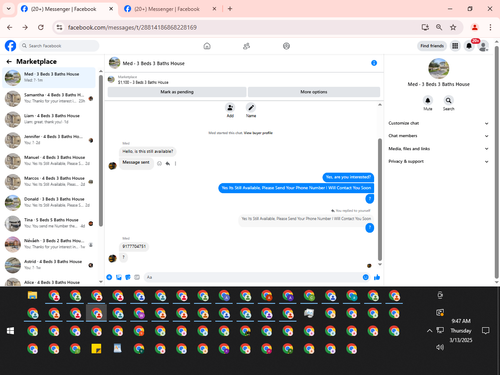500x375 pixels.
Task: Click the conversation list scrollbar
Action: [x=101, y=150]
